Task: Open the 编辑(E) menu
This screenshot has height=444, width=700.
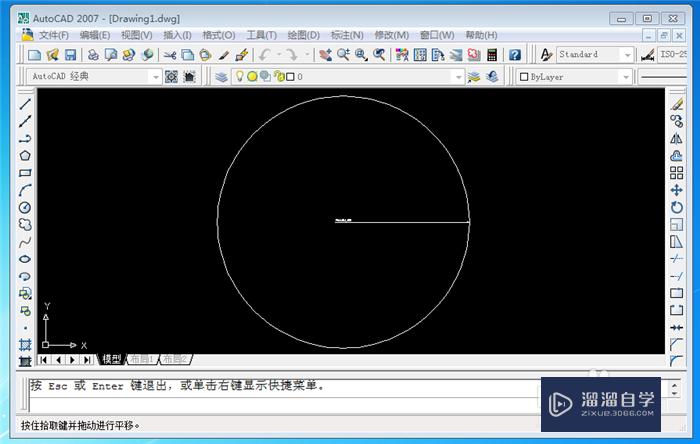Action: [x=95, y=35]
